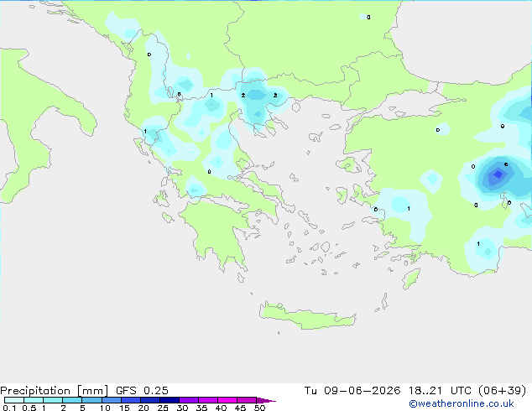Select the 35–40 mm legend color box
Viewport: 532px width, 411px height.
208,400
